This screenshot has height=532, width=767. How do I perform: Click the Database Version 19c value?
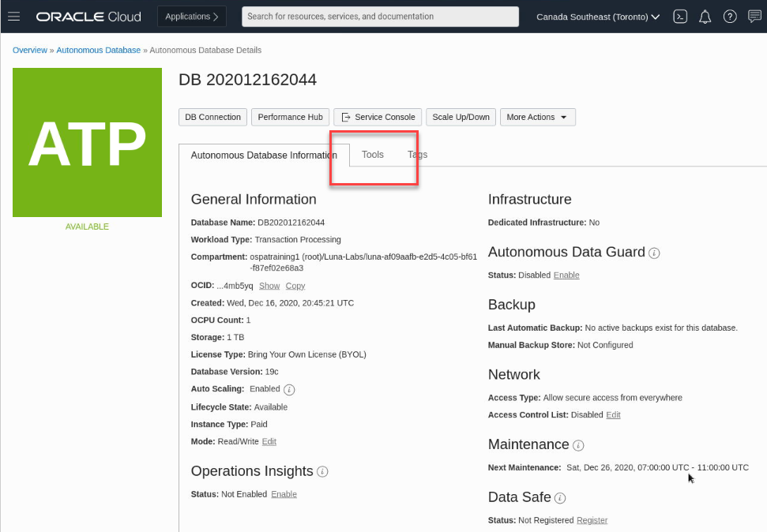coord(272,372)
